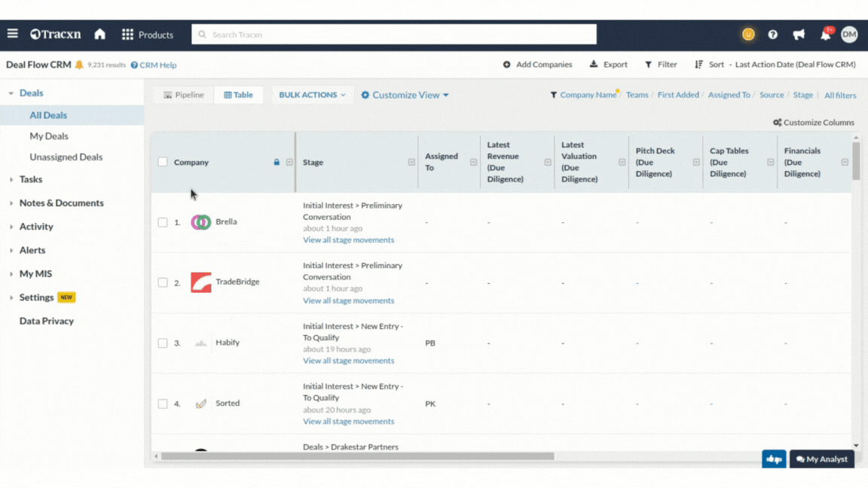Tick the checkbox for Brella
Viewport: 868px width, 488px height.
point(163,222)
